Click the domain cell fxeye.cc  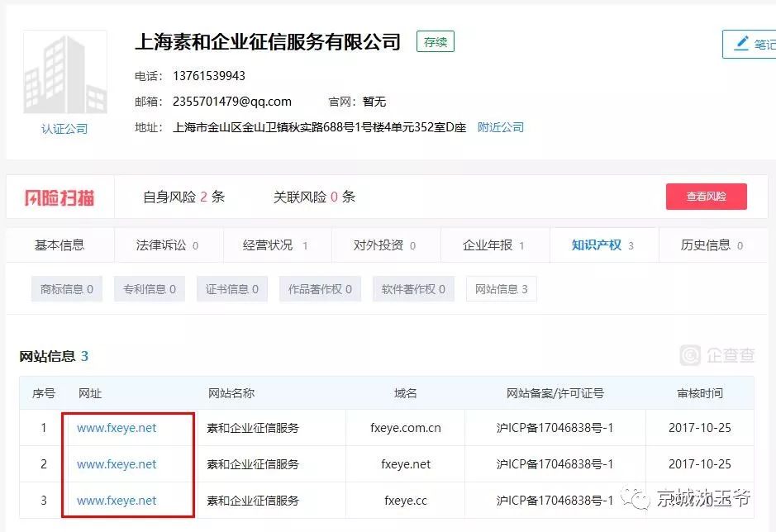point(406,501)
